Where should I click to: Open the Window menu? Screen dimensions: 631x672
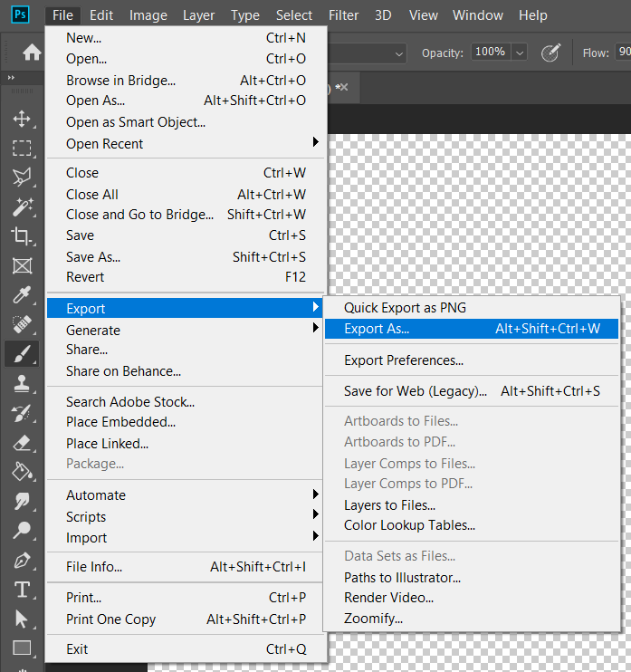click(x=478, y=15)
